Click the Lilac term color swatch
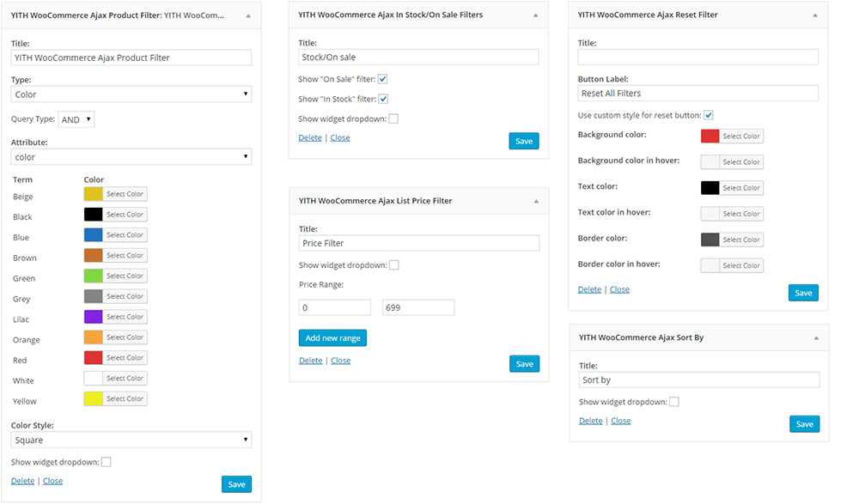This screenshot has height=504, width=859. (x=93, y=317)
